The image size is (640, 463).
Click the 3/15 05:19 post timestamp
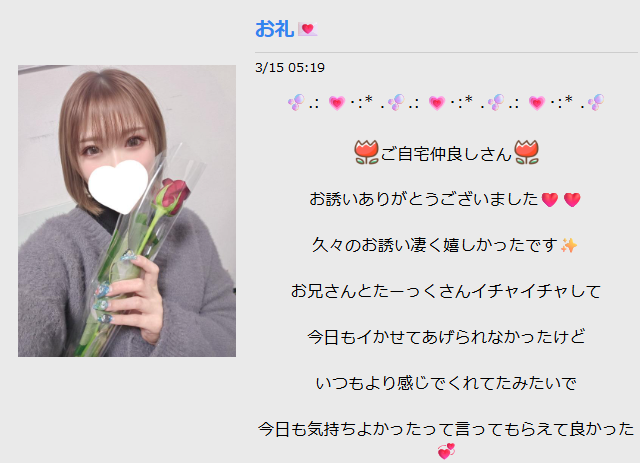(x=290, y=68)
